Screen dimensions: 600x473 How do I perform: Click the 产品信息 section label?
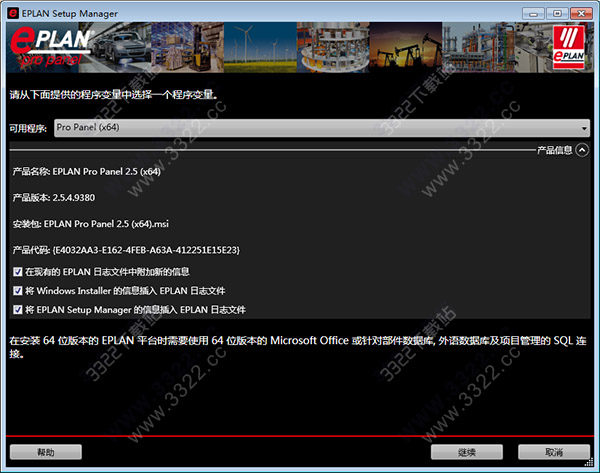554,150
